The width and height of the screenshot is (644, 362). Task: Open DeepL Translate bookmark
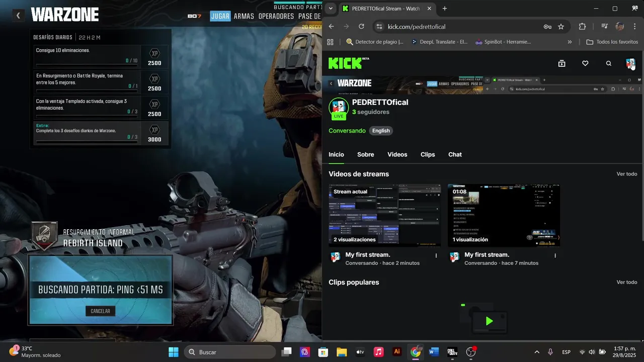point(439,42)
